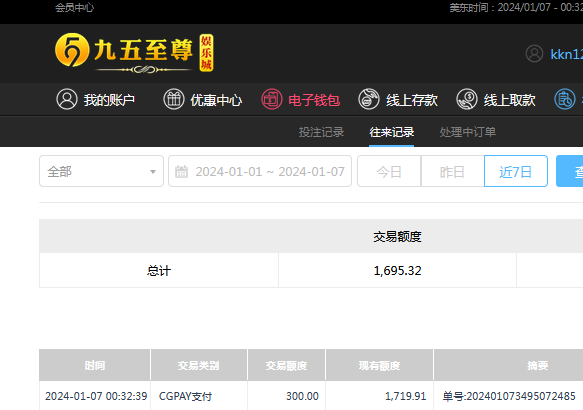Open the 线上取款 withdrawal icon
Image resolution: width=583 pixels, height=410 pixels.
coord(467,99)
